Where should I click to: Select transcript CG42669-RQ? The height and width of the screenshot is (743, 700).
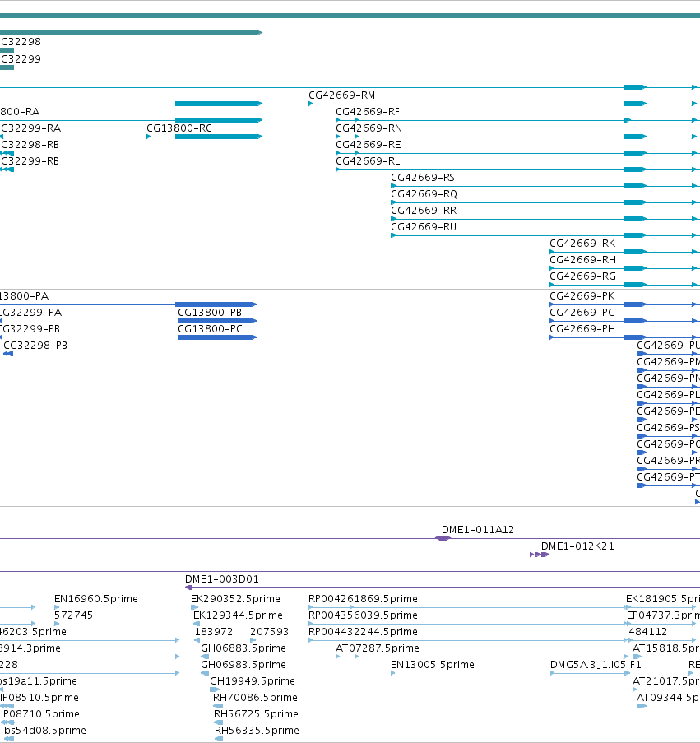tap(424, 194)
